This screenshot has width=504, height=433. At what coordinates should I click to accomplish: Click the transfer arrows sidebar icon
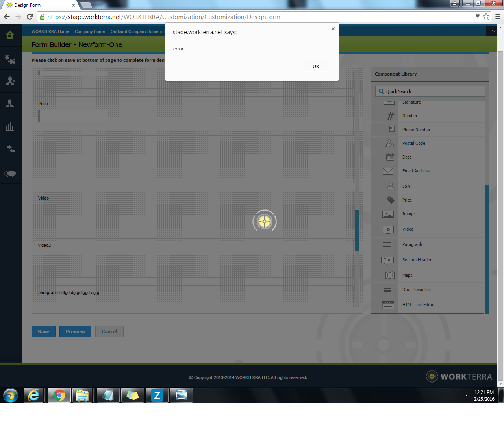[10, 149]
